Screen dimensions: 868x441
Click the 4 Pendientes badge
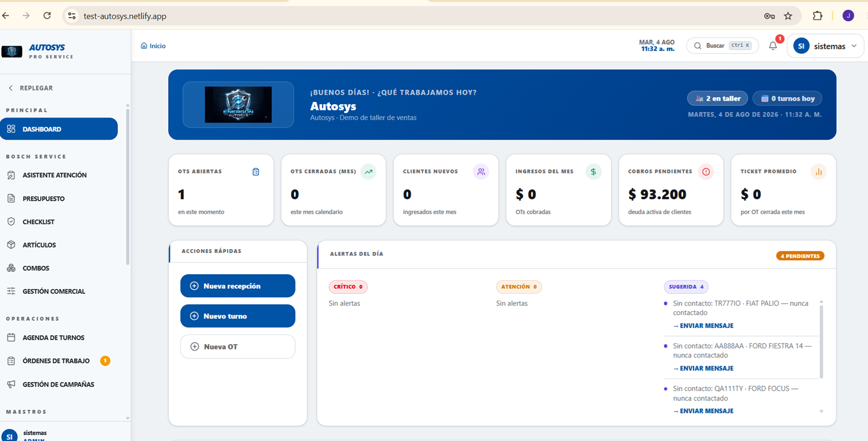(800, 256)
